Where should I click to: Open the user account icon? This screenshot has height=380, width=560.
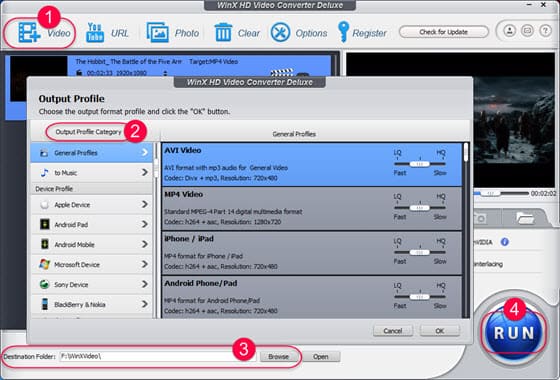click(510, 31)
